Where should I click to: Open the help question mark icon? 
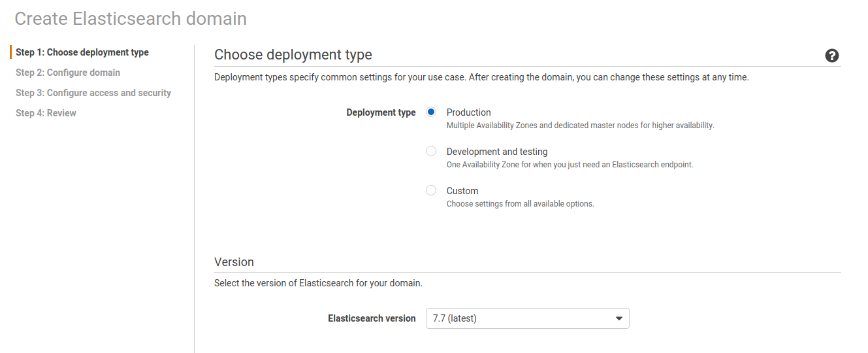click(x=832, y=56)
